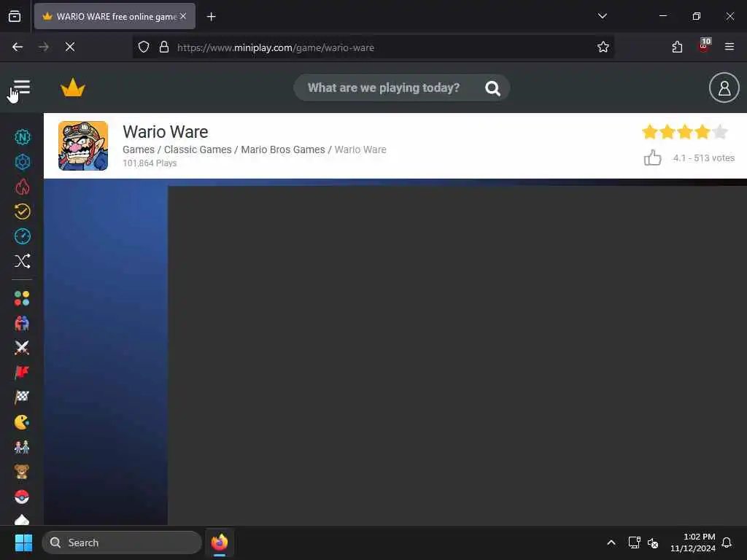
Task: Open the user account profile icon
Action: pyautogui.click(x=724, y=87)
